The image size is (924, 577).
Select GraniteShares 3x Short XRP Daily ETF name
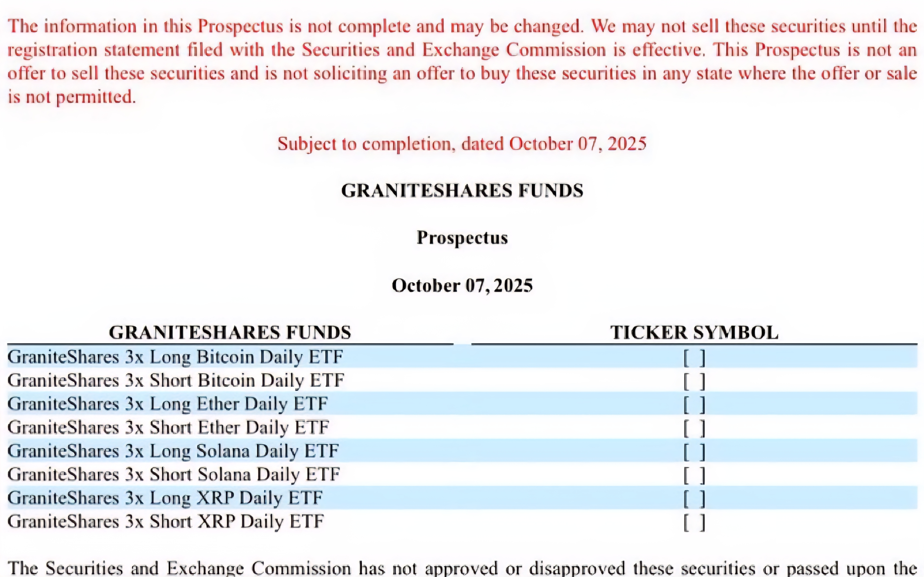tap(166, 521)
